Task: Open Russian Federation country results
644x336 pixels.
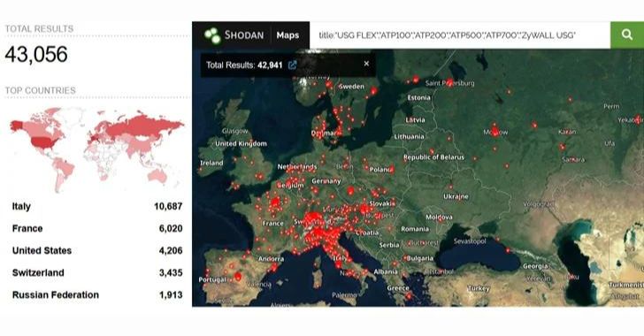Action: pos(56,295)
